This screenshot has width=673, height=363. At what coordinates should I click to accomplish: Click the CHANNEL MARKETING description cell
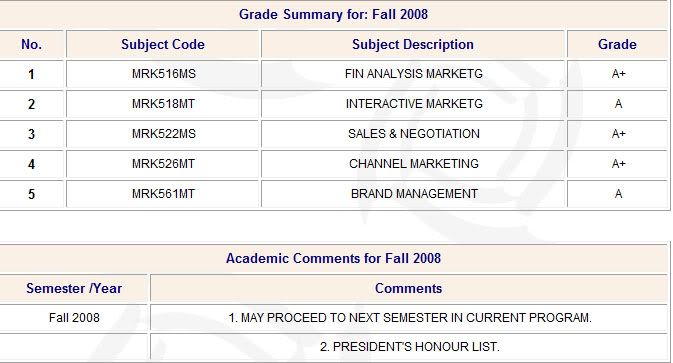413,164
